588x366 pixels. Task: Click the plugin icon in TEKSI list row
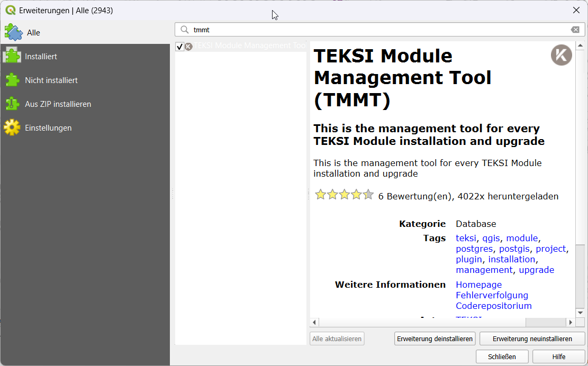tap(188, 47)
